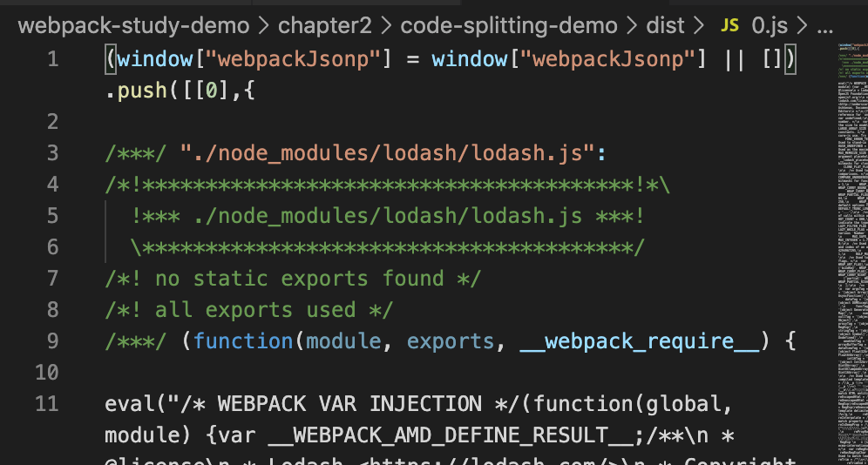The height and width of the screenshot is (465, 868).
Task: Click the JS file icon in breadcrumbs
Action: tap(729, 25)
